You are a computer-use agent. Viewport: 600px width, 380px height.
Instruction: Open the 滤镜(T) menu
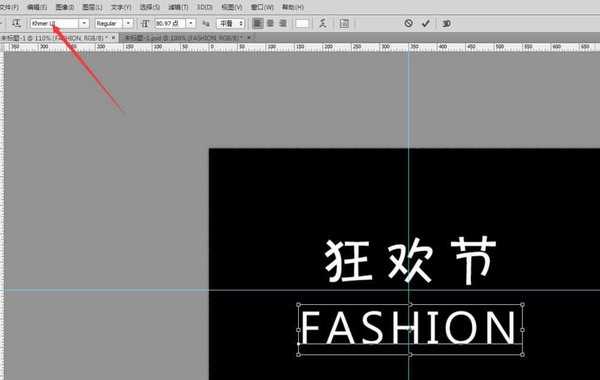tap(178, 7)
